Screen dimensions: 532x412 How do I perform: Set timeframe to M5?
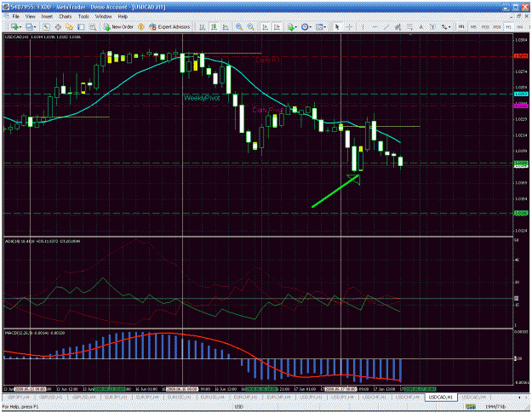tap(473, 26)
